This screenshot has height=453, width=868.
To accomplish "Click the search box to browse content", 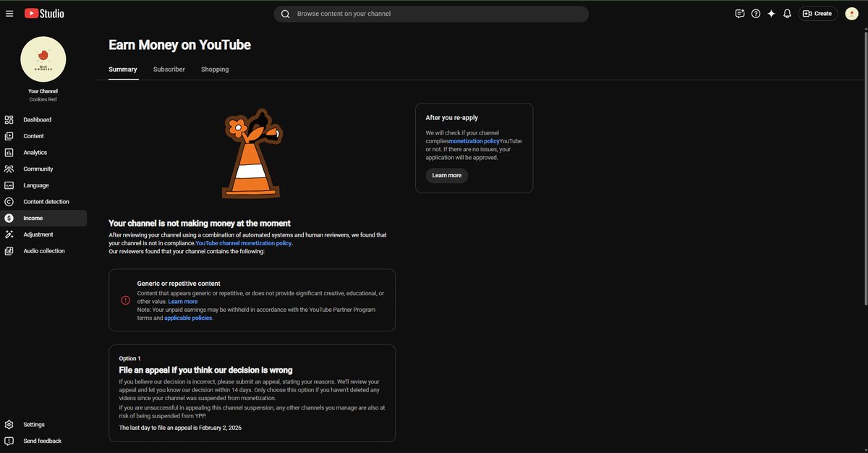I will pos(431,14).
